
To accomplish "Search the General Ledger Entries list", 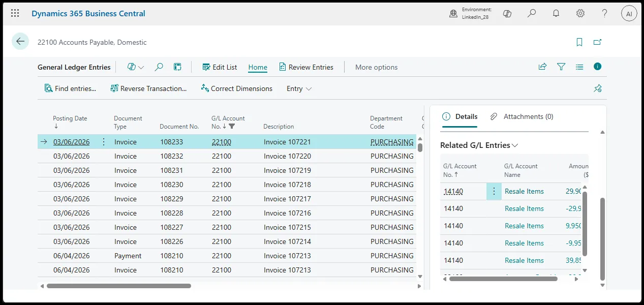I will point(159,67).
